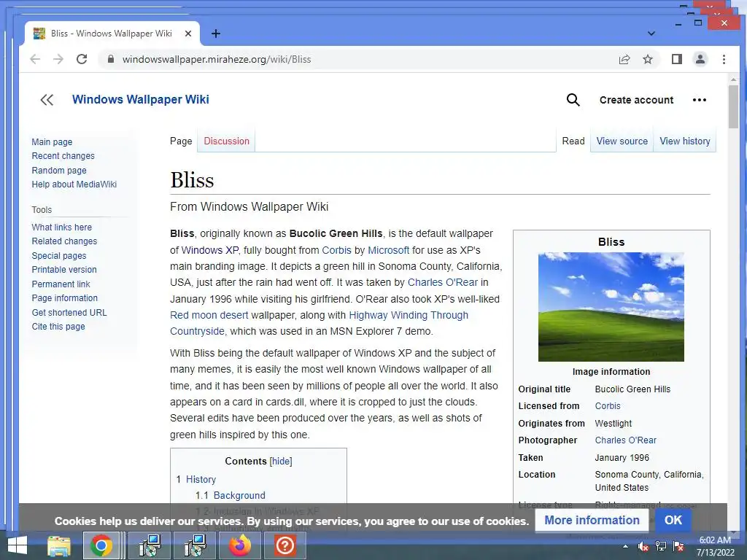This screenshot has width=747, height=560.
Task: Open Corbis link in infobox
Action: point(608,406)
